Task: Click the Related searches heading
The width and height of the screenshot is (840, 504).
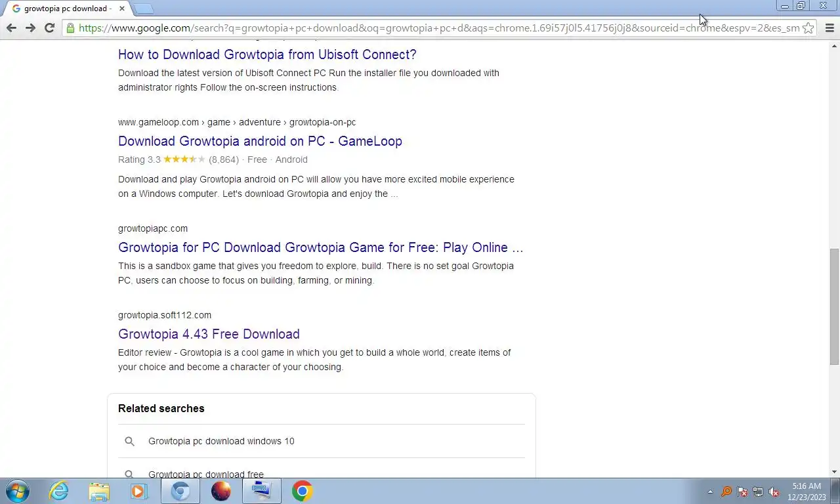Action: click(x=161, y=408)
